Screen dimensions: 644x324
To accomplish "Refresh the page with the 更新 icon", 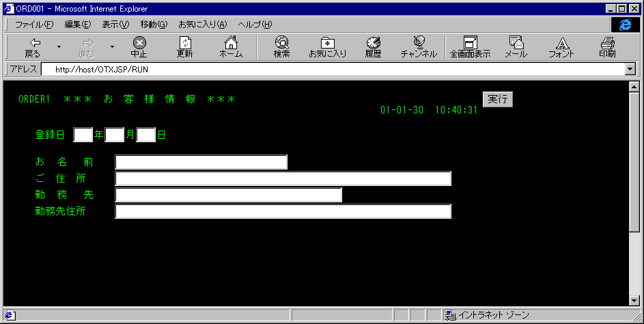I will [185, 47].
